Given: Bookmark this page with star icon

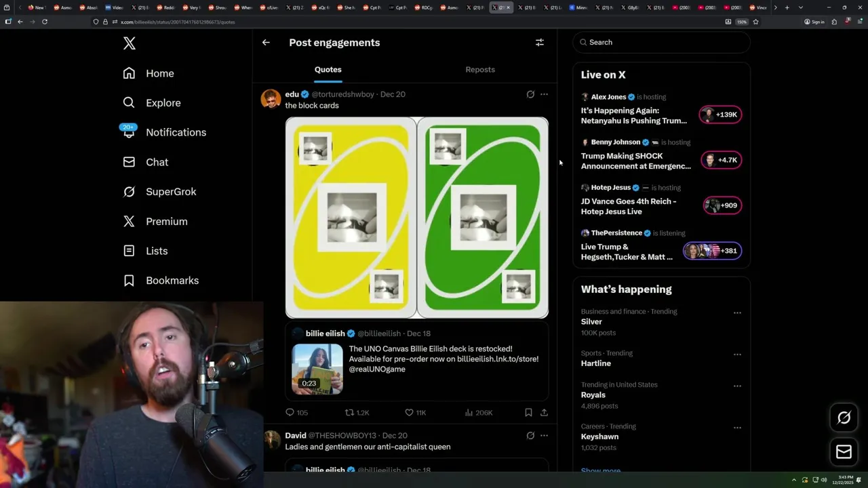Looking at the screenshot, I should click(x=755, y=22).
